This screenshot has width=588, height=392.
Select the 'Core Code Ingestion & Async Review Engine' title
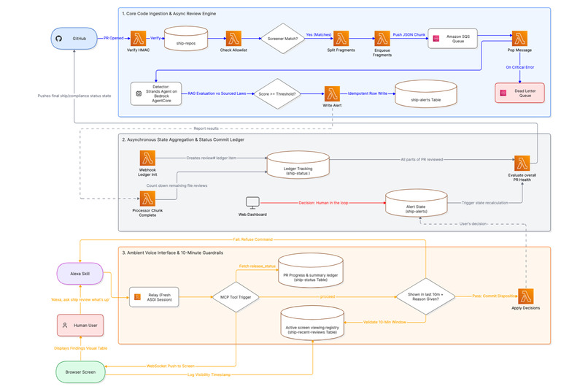tap(171, 13)
